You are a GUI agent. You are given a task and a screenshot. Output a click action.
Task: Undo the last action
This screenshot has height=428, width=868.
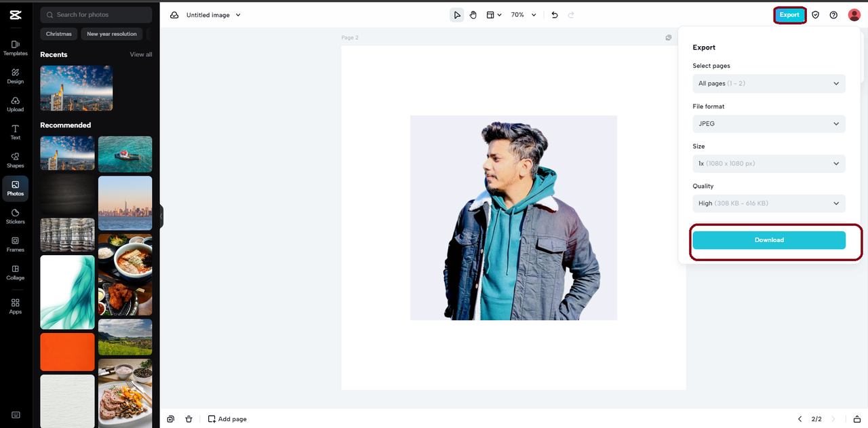(555, 15)
